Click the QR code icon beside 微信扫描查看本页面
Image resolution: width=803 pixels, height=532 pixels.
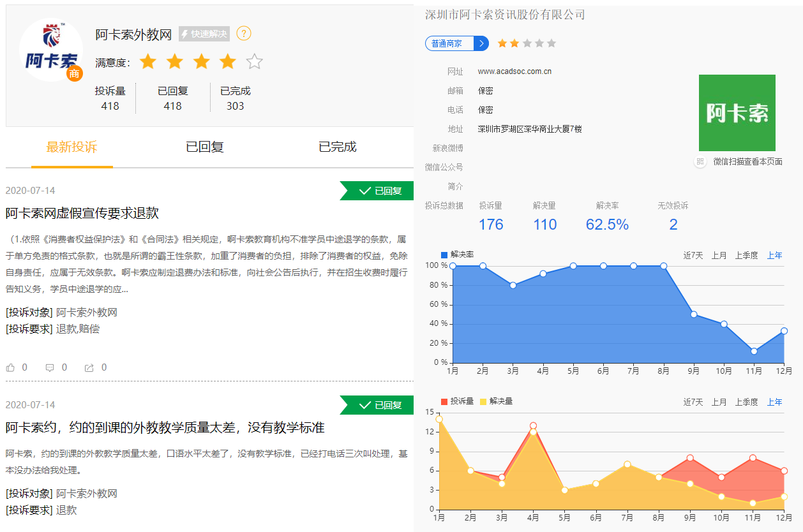(x=700, y=161)
